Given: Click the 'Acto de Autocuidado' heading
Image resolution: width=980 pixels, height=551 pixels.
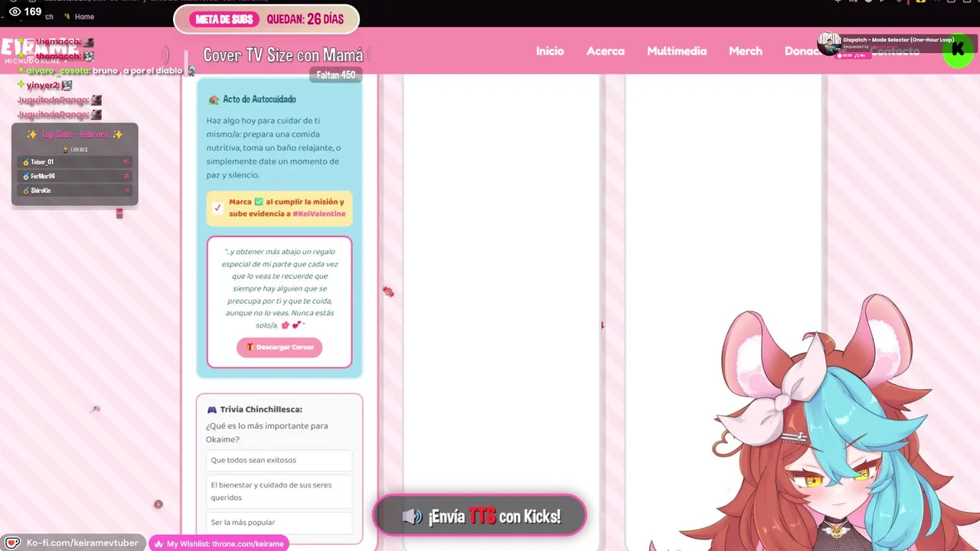Looking at the screenshot, I should point(260,99).
